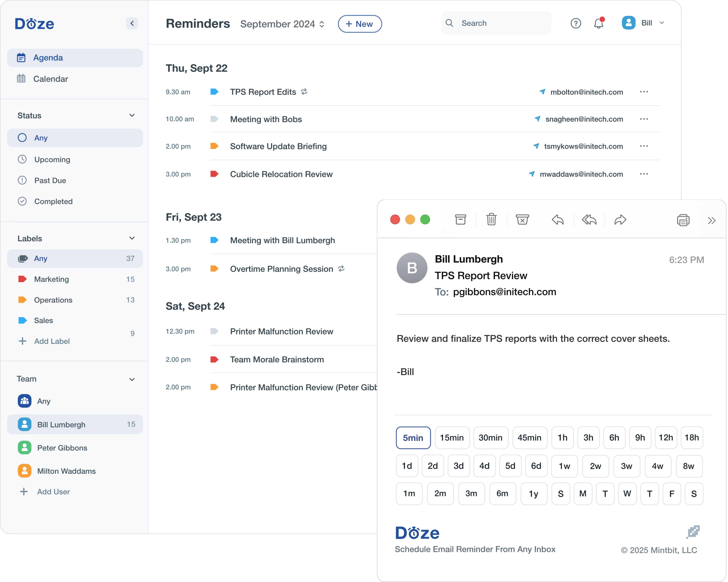Open more options for Meeting with Bobs

(x=644, y=119)
